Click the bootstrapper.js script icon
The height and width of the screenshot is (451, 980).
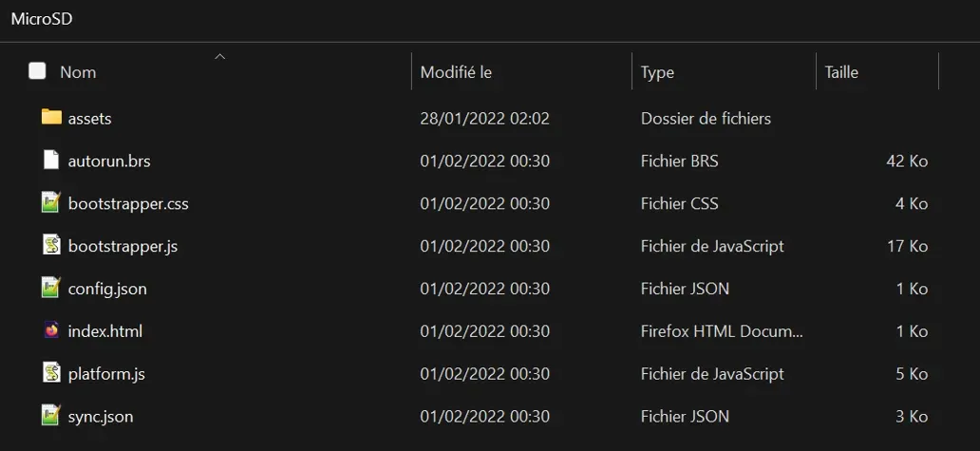click(51, 246)
